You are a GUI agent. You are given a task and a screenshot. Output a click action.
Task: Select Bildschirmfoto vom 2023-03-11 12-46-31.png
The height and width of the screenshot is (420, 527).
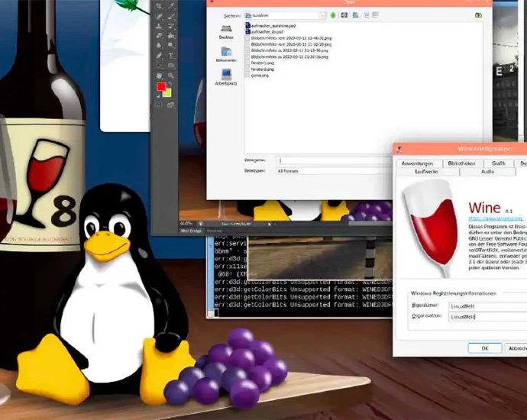click(289, 38)
